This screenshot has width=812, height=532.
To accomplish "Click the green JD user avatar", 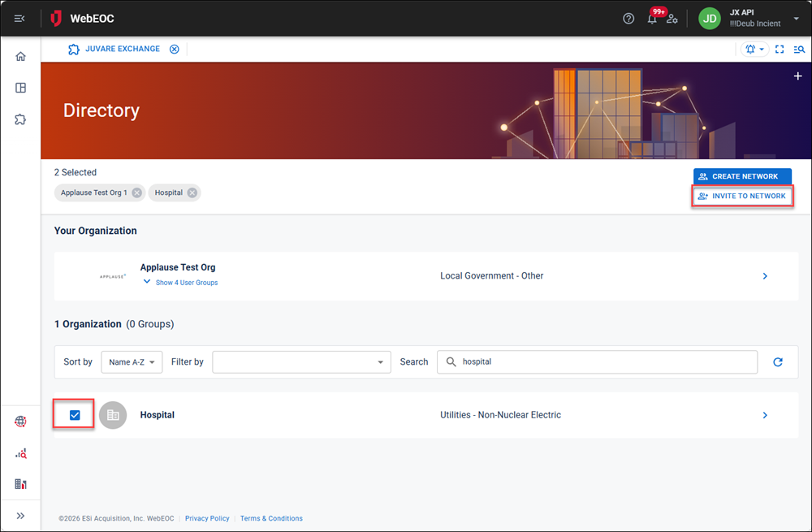I will pyautogui.click(x=710, y=19).
